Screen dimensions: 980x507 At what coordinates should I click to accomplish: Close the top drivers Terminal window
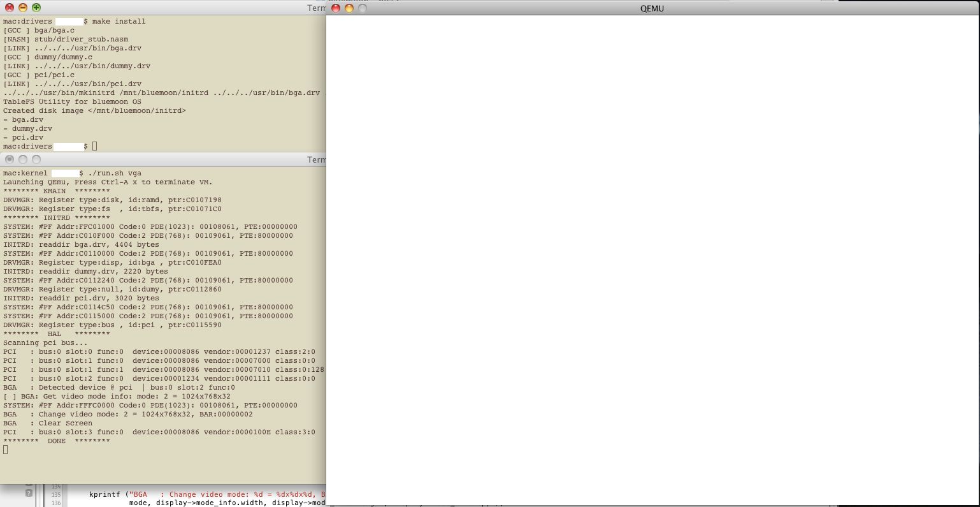(10, 8)
